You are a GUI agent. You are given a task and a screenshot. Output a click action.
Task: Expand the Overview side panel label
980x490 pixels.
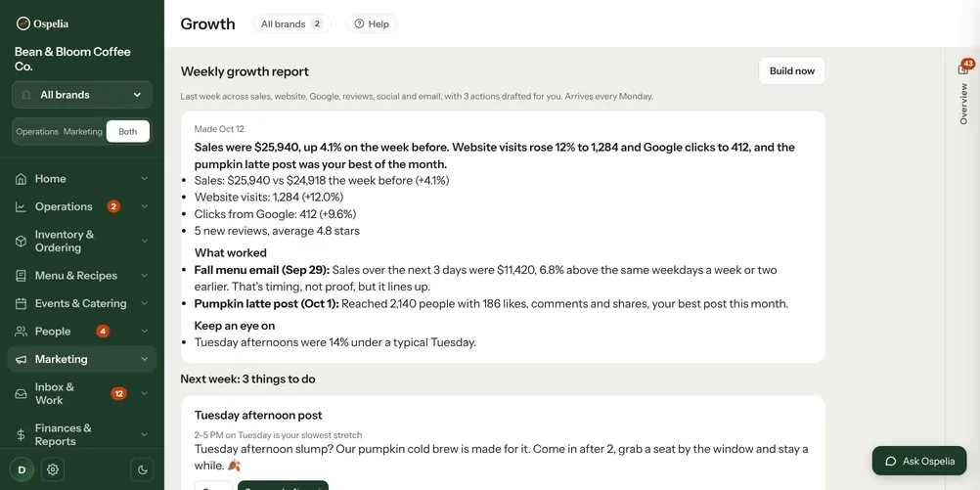click(963, 105)
